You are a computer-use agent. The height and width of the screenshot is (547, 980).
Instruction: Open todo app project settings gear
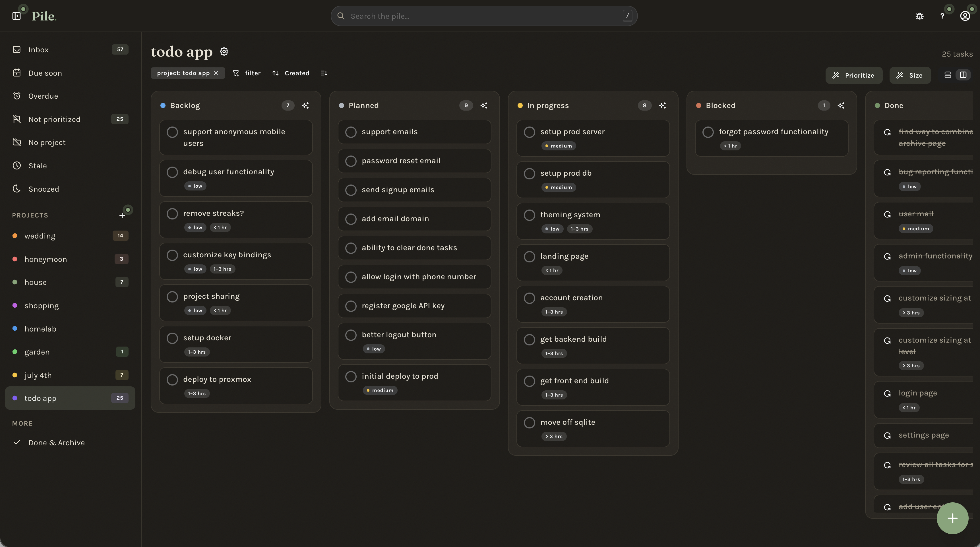[x=224, y=51]
